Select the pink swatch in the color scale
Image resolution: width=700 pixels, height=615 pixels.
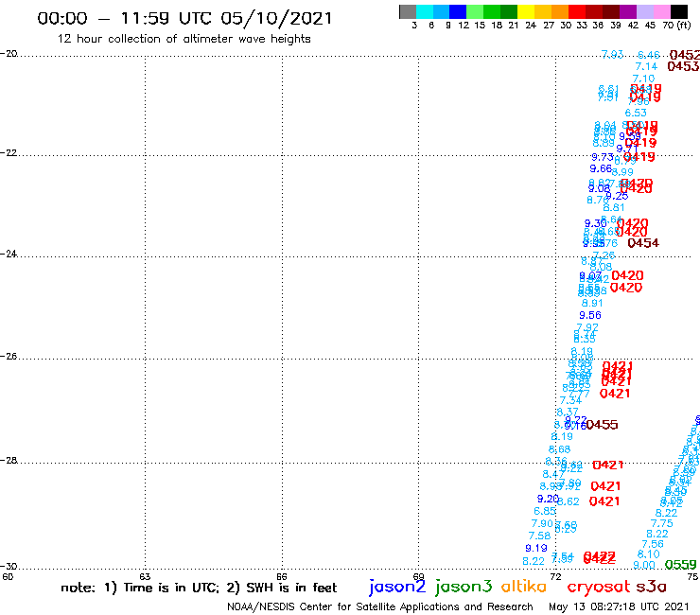(662, 11)
